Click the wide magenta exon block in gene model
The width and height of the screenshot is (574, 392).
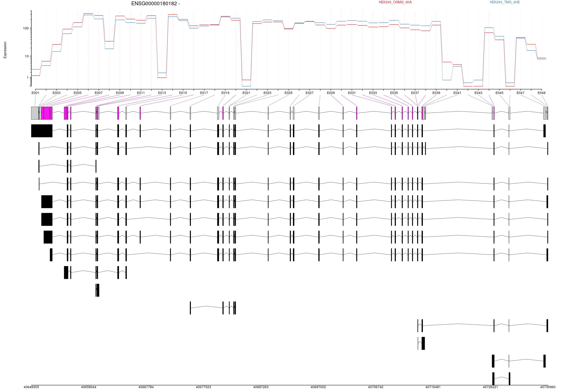click(47, 113)
